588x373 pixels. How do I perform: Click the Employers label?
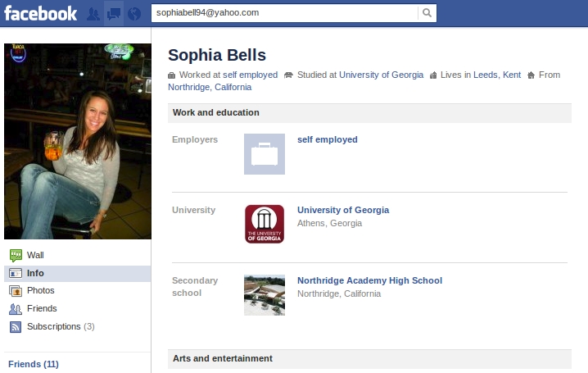[195, 139]
